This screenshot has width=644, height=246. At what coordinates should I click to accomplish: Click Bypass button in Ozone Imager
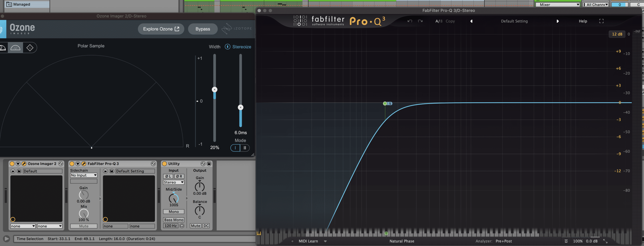(203, 29)
